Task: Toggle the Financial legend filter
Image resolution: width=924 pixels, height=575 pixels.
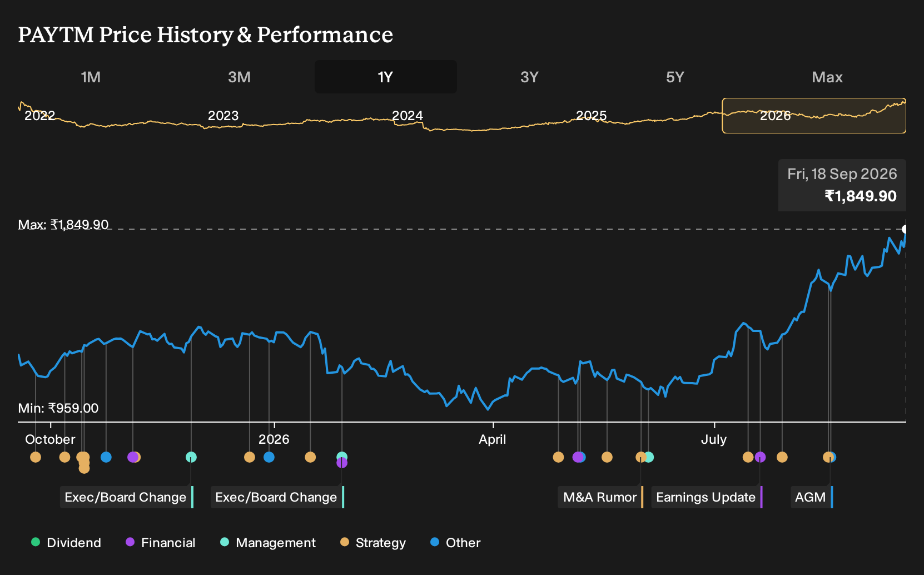Action: pos(161,543)
